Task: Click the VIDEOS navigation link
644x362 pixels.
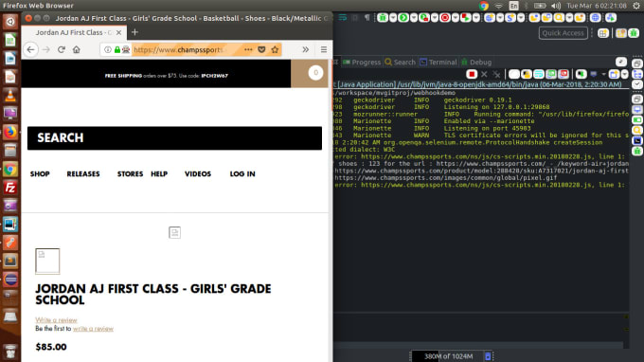Action: click(x=198, y=174)
